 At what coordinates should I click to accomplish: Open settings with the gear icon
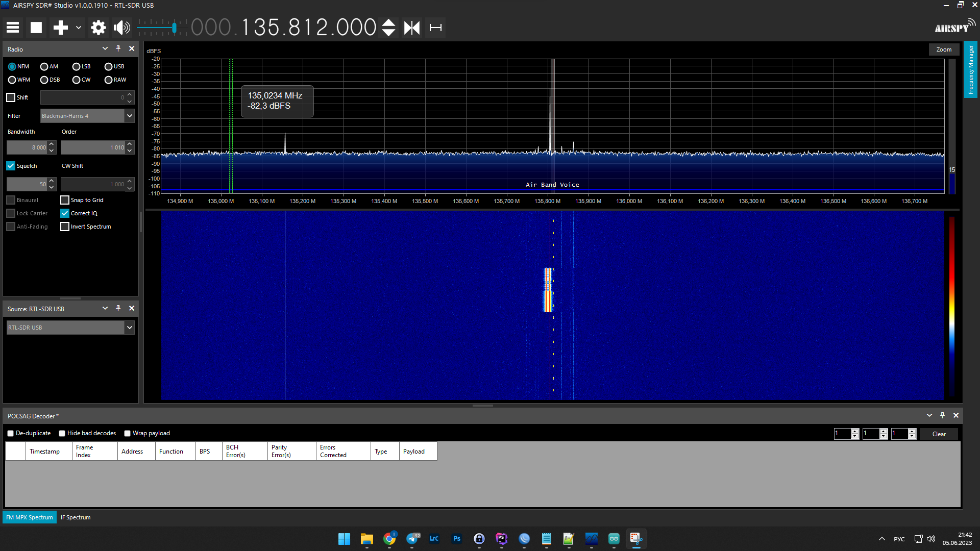pyautogui.click(x=98, y=28)
